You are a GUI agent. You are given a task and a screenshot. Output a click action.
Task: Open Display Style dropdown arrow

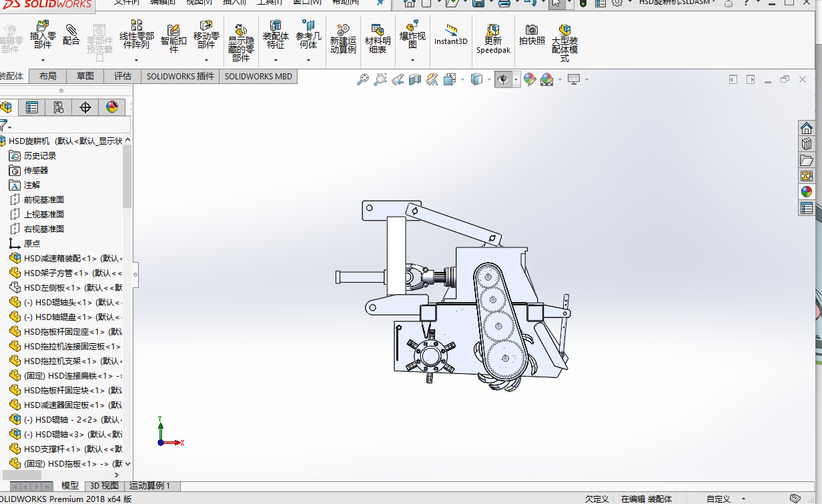[489, 79]
